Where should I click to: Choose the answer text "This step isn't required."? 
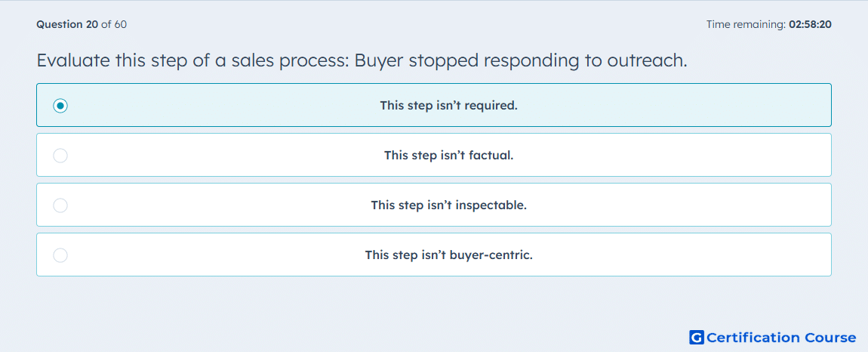tap(449, 105)
